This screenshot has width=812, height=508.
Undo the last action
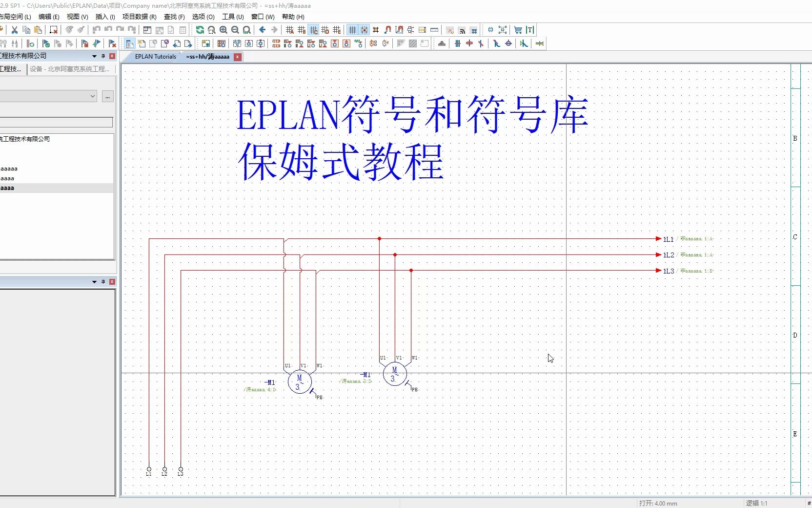click(x=96, y=30)
